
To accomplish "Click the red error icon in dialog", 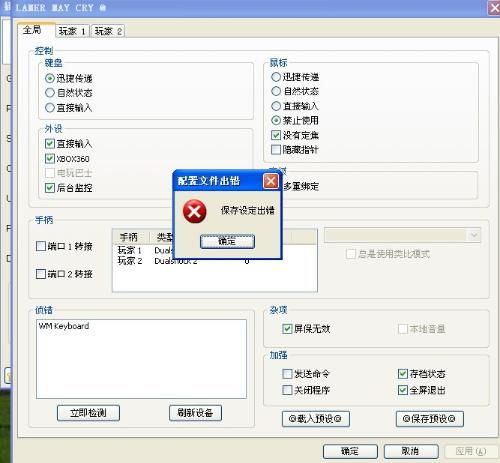I will point(195,212).
